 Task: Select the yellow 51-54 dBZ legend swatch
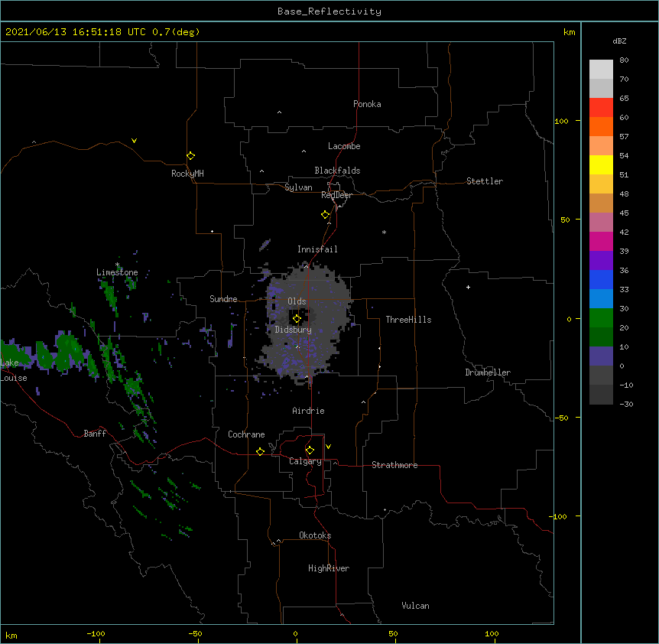click(x=601, y=164)
